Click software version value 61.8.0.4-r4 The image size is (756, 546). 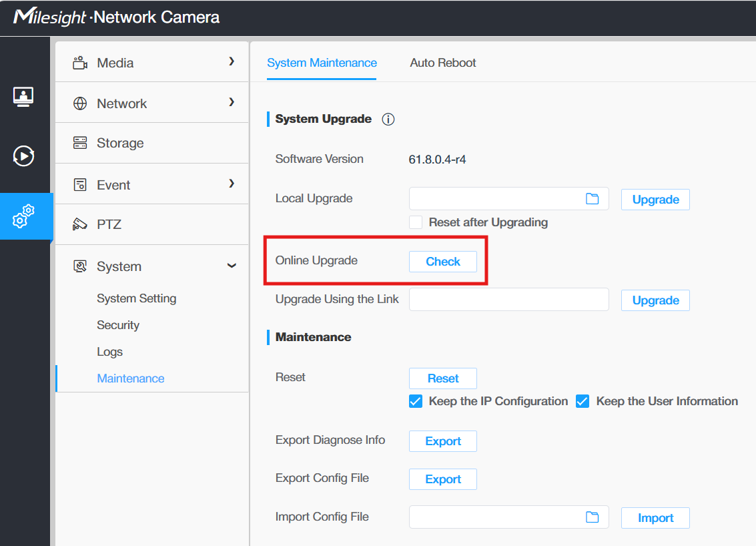tap(437, 160)
